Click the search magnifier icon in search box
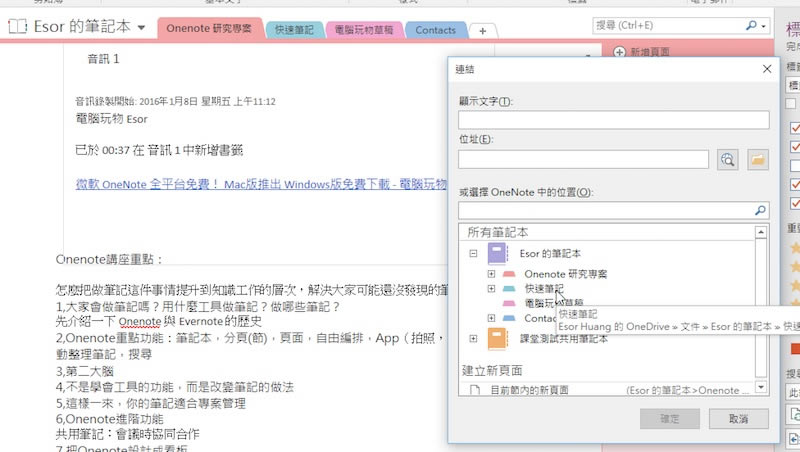 (751, 25)
